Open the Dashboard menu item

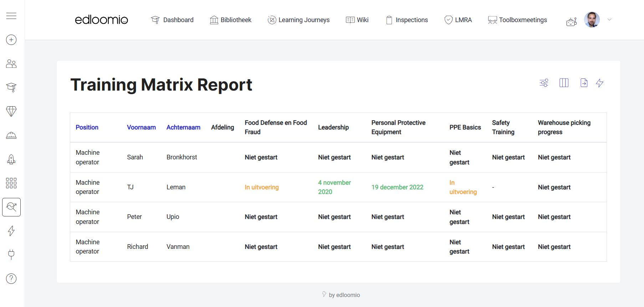click(x=172, y=20)
